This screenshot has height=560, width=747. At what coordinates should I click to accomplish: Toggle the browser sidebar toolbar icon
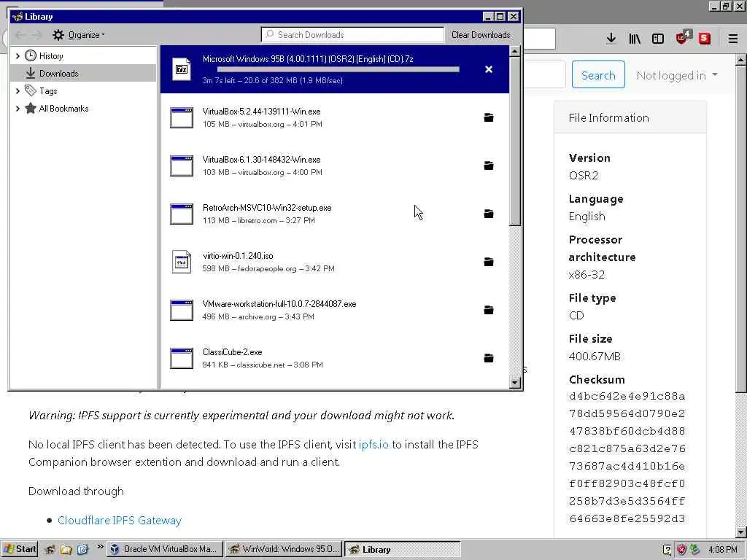point(658,39)
